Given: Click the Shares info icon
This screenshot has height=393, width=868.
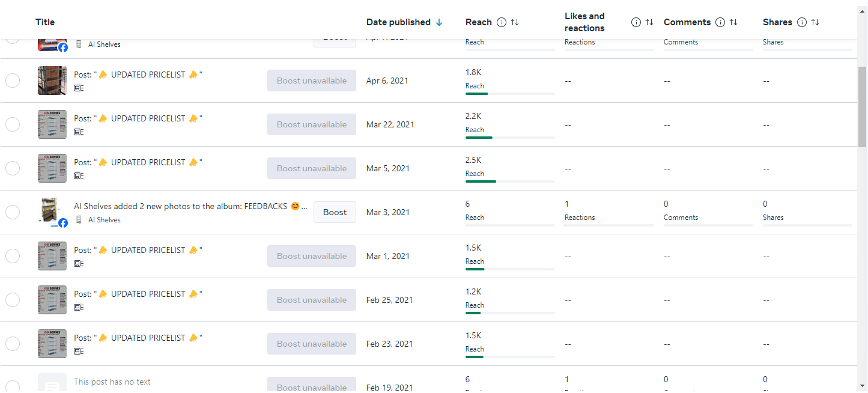Looking at the screenshot, I should [x=802, y=22].
